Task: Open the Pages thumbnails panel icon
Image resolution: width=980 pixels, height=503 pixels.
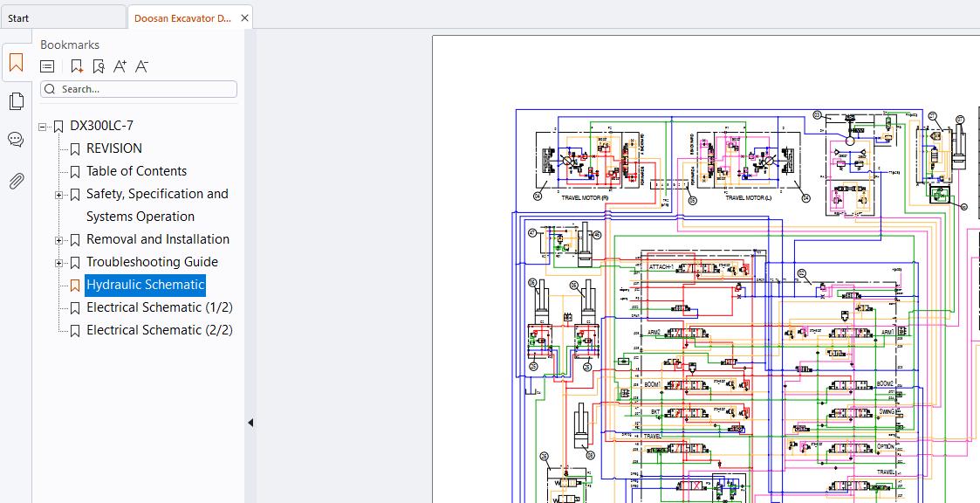Action: pos(17,100)
